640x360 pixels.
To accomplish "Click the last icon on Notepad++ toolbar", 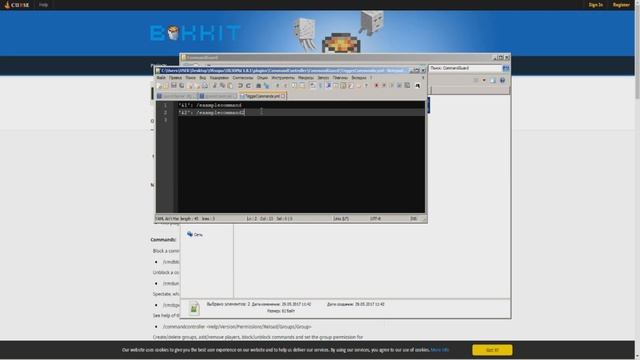I will pyautogui.click(x=417, y=86).
